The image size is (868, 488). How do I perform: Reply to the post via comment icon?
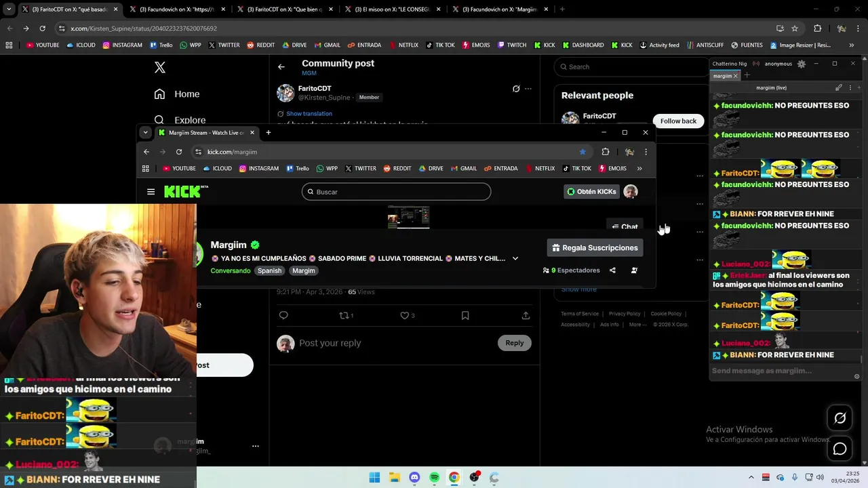(x=283, y=315)
